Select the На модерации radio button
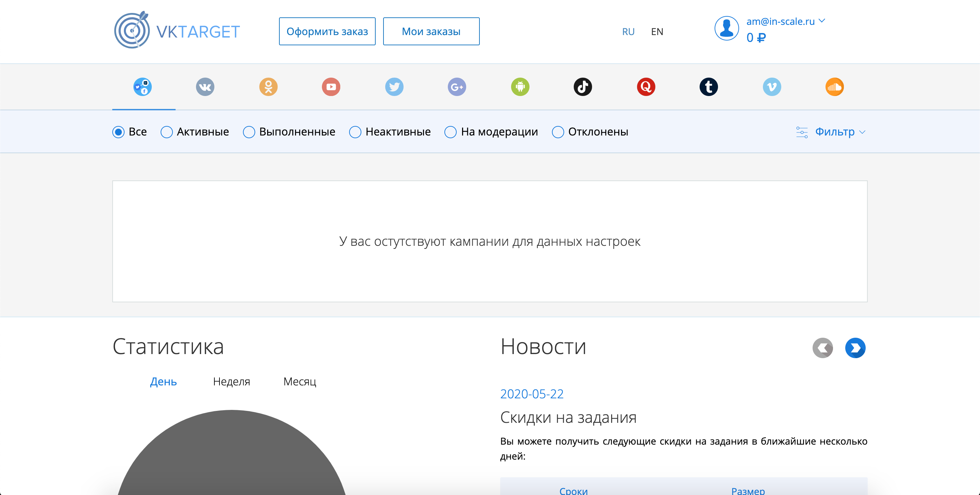980x495 pixels. click(x=451, y=132)
